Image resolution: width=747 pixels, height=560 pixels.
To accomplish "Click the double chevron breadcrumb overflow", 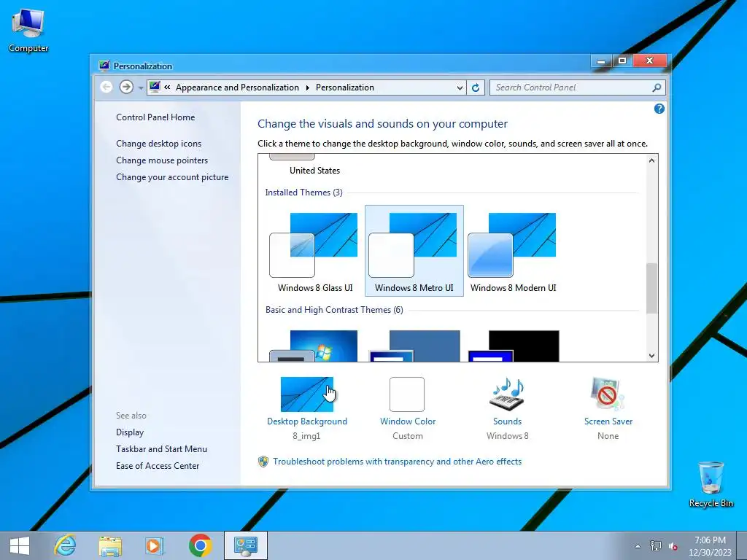I will click(x=167, y=87).
